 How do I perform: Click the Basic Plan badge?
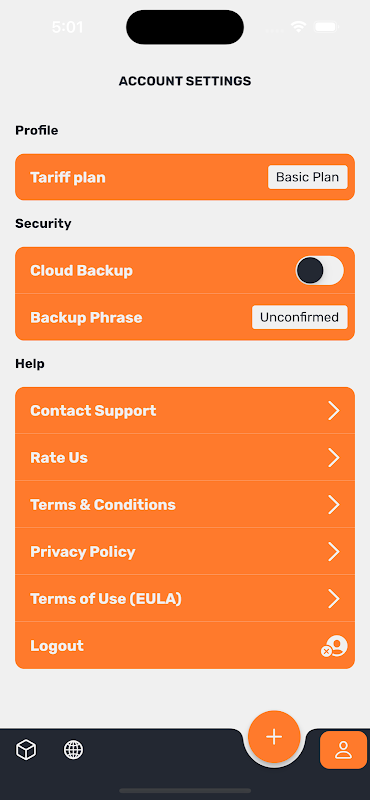tap(308, 177)
